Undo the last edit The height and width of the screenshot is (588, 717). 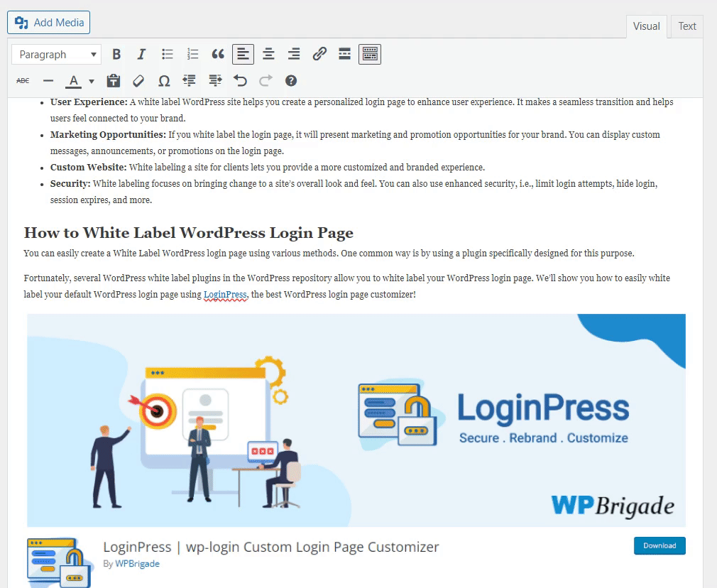tap(240, 81)
